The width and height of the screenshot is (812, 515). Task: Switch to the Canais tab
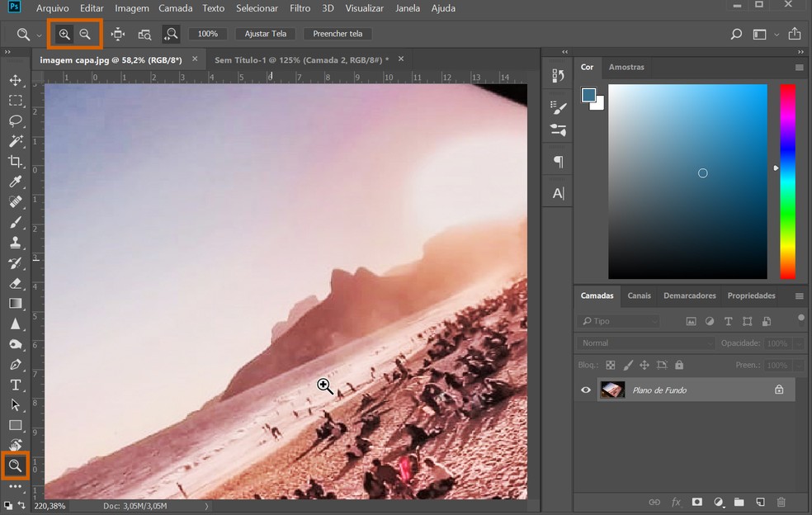tap(639, 295)
